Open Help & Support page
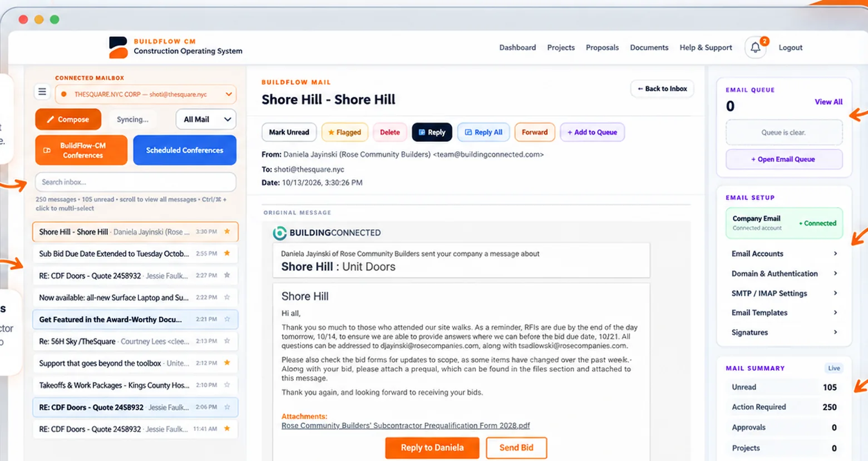 [x=706, y=47]
